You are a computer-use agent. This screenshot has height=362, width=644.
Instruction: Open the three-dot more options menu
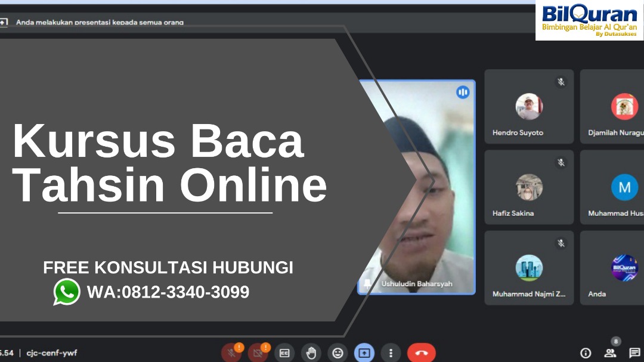(x=391, y=352)
